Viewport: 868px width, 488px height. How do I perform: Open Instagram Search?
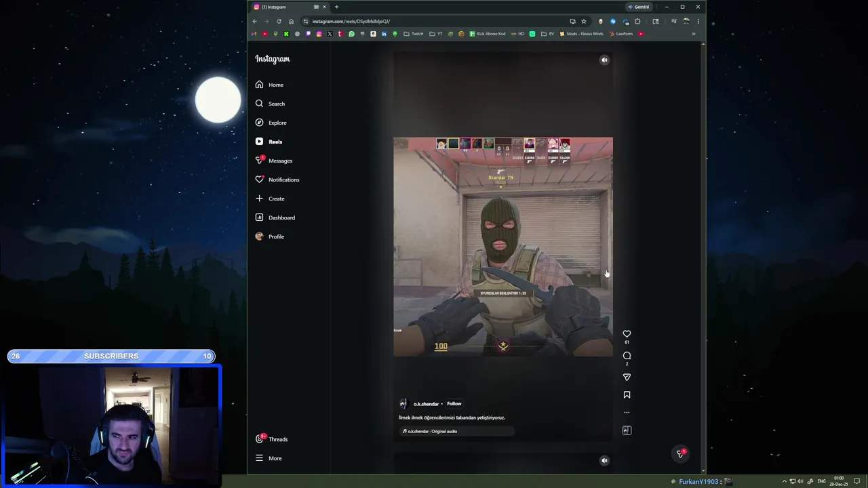click(270, 104)
